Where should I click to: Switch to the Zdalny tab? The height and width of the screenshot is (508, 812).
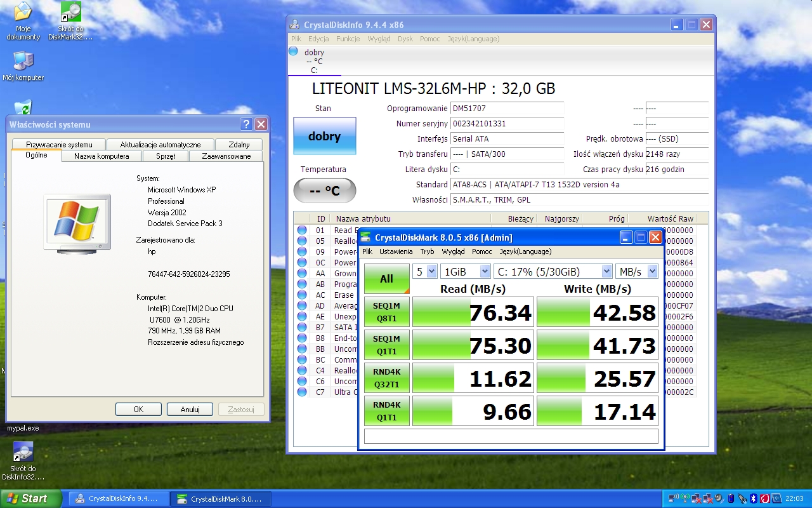[x=239, y=145]
